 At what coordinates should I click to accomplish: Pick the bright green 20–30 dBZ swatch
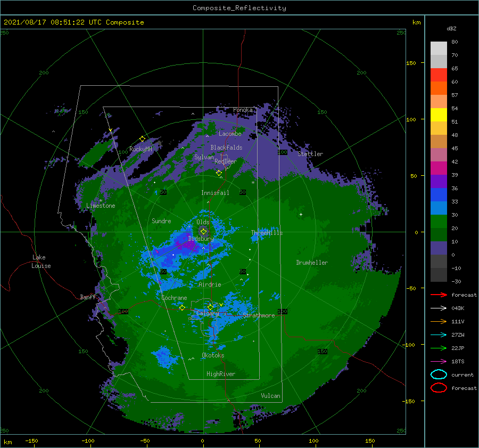(439, 222)
